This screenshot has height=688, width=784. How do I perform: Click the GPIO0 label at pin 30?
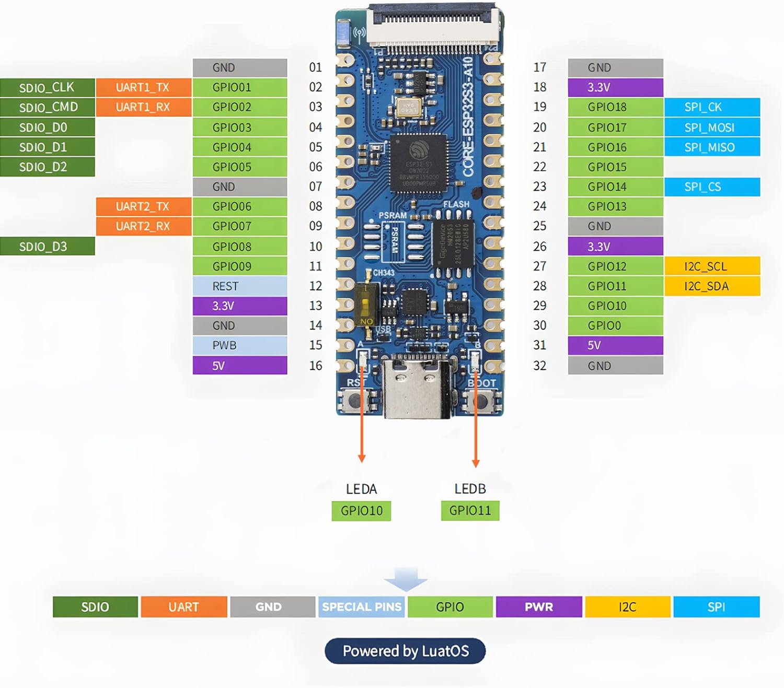(x=616, y=326)
